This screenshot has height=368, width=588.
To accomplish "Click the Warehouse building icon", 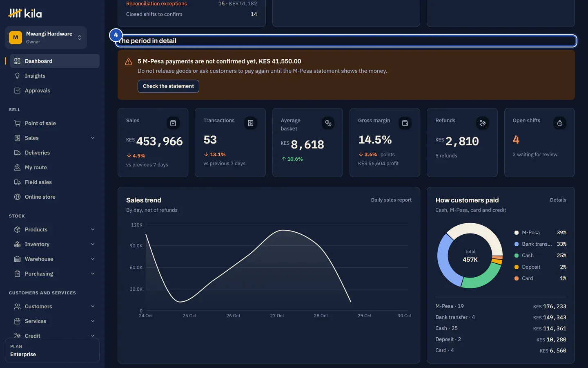I will 17,259.
